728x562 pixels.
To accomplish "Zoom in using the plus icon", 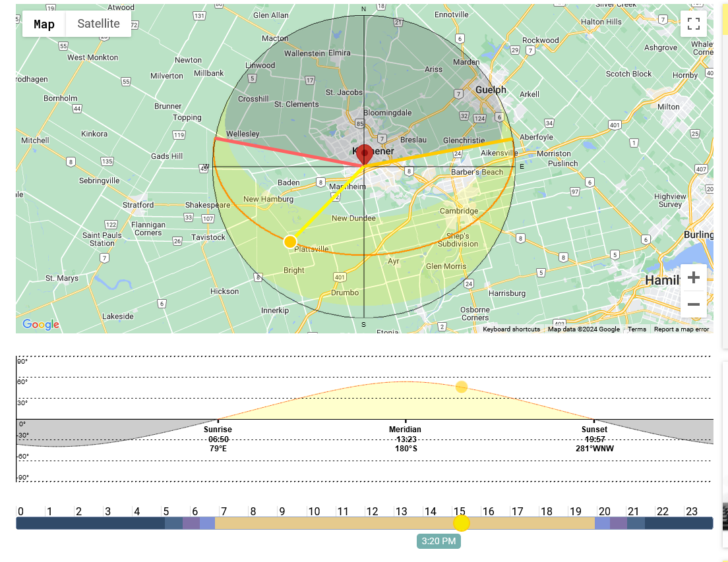I will [693, 277].
